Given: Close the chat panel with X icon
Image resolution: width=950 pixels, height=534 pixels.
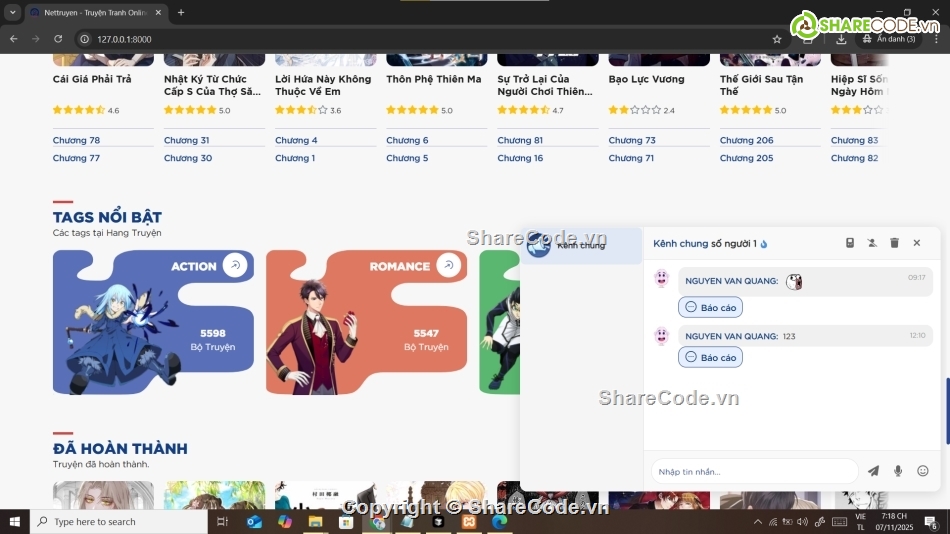Looking at the screenshot, I should (916, 243).
